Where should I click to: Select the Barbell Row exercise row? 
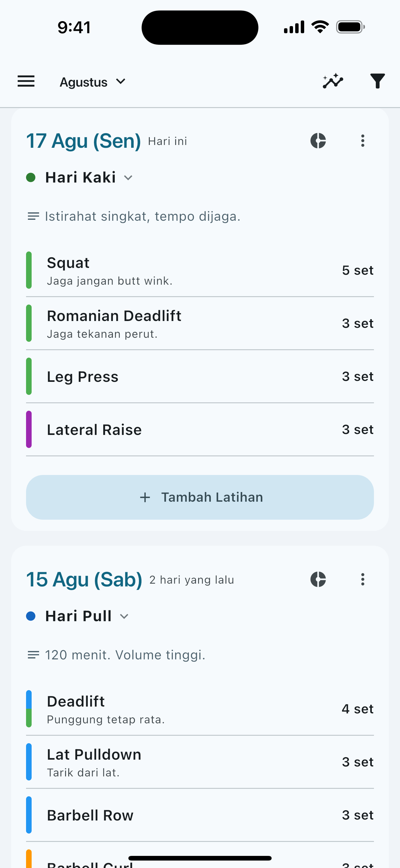tap(200, 815)
